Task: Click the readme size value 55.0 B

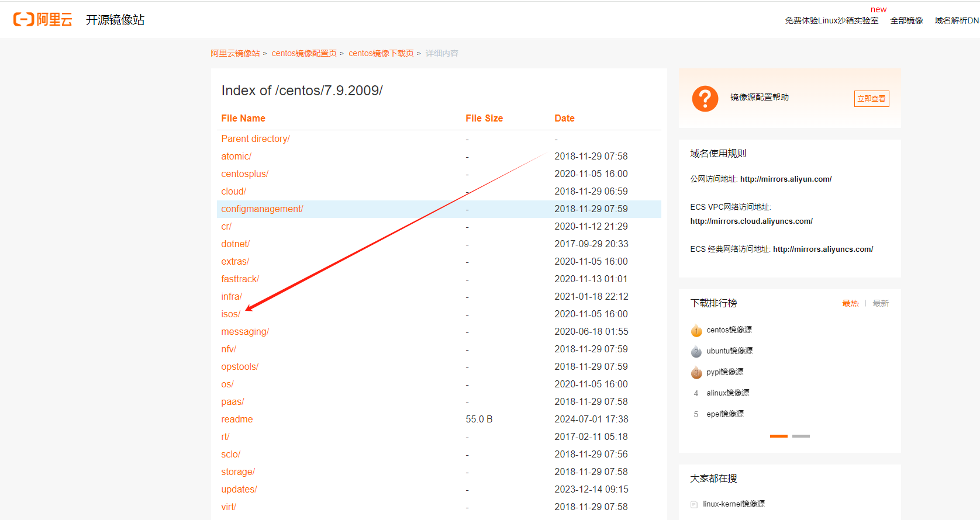Action: [x=479, y=419]
